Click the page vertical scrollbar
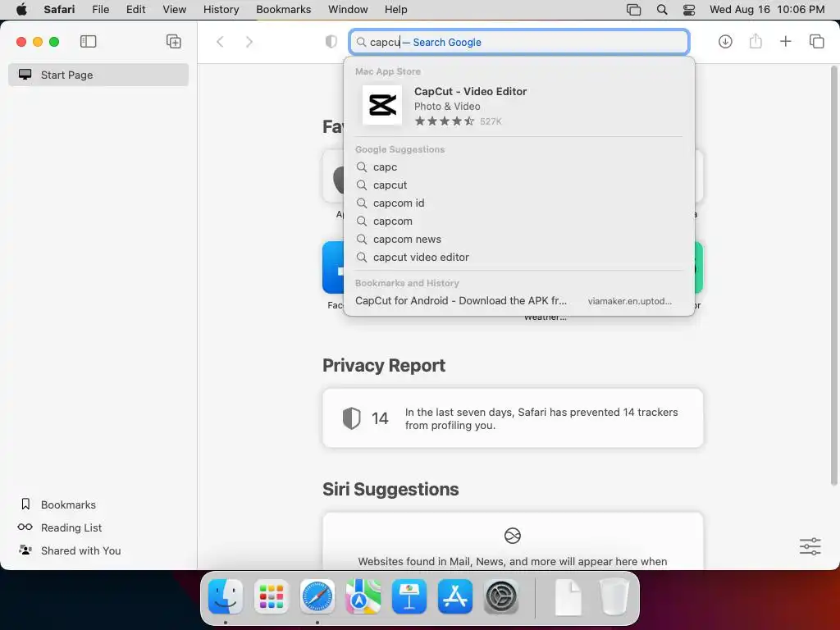840x630 pixels. [833, 276]
